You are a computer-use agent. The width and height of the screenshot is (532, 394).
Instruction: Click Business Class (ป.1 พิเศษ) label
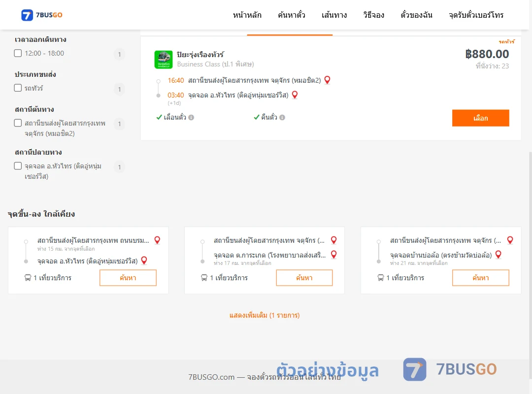coord(215,64)
